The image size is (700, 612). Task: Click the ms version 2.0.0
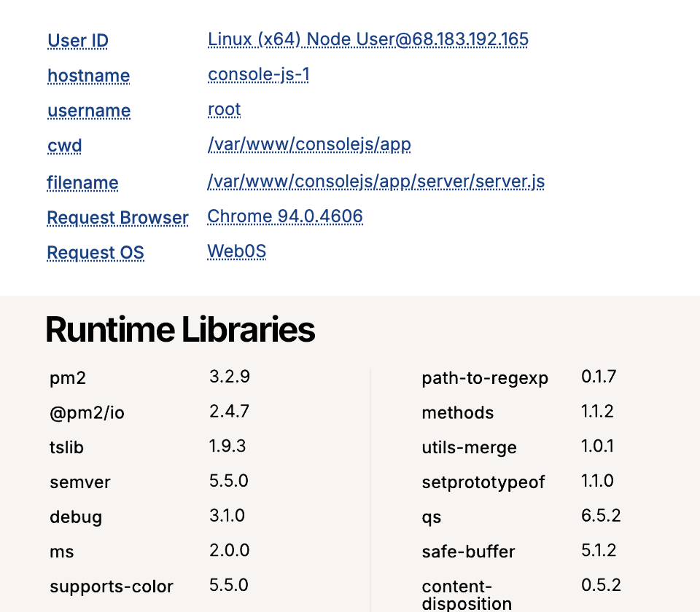[229, 551]
